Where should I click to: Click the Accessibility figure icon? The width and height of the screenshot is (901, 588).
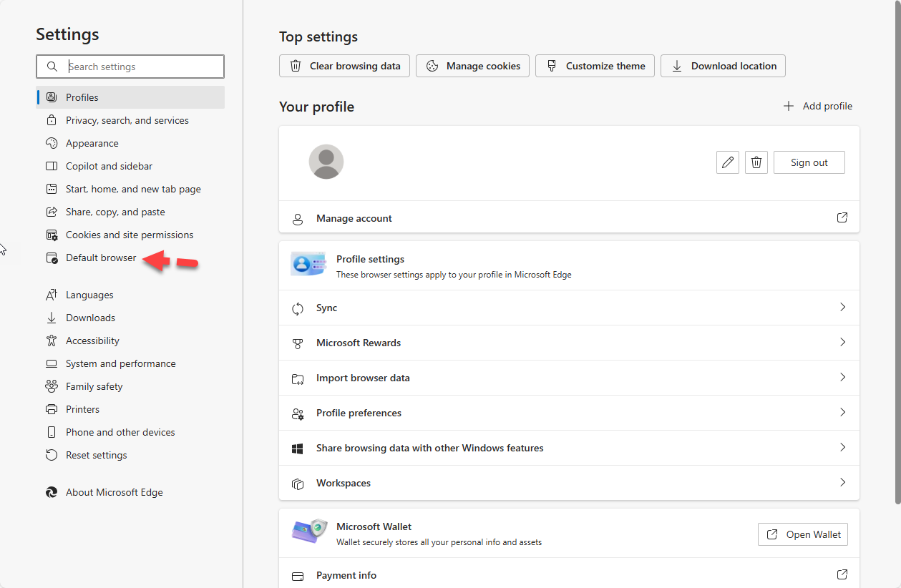point(52,340)
